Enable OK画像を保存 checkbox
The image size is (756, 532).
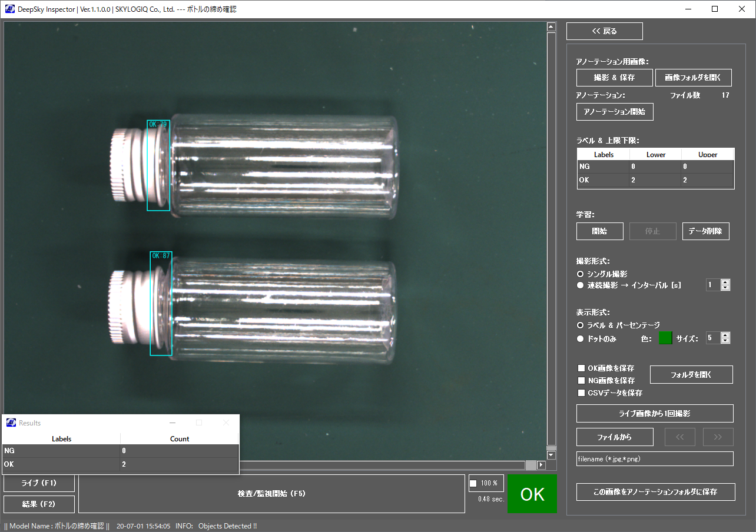pos(582,368)
